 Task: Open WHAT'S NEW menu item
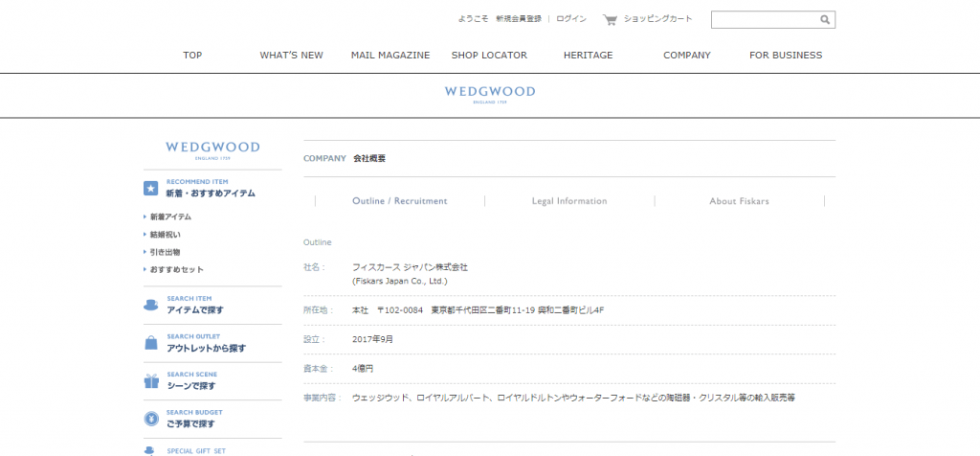click(x=291, y=55)
